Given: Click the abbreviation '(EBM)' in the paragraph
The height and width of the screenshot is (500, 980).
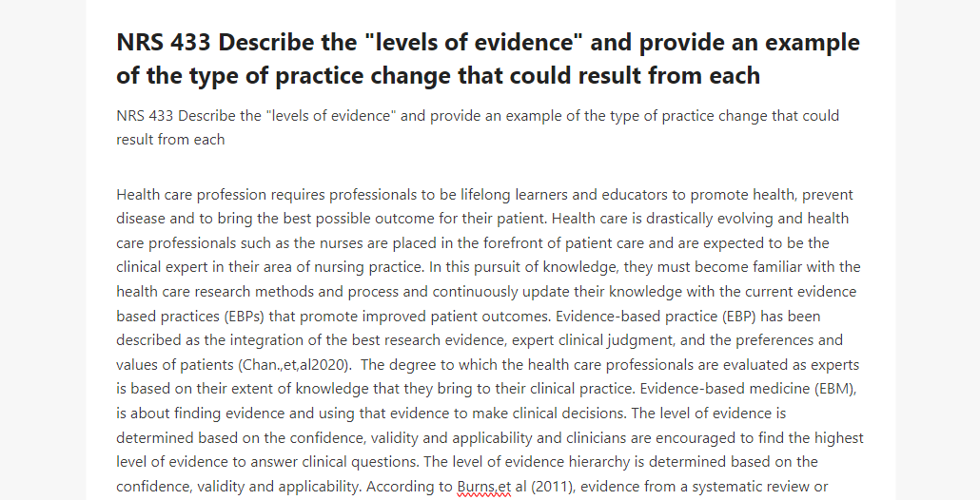Looking at the screenshot, I should pos(834,389).
